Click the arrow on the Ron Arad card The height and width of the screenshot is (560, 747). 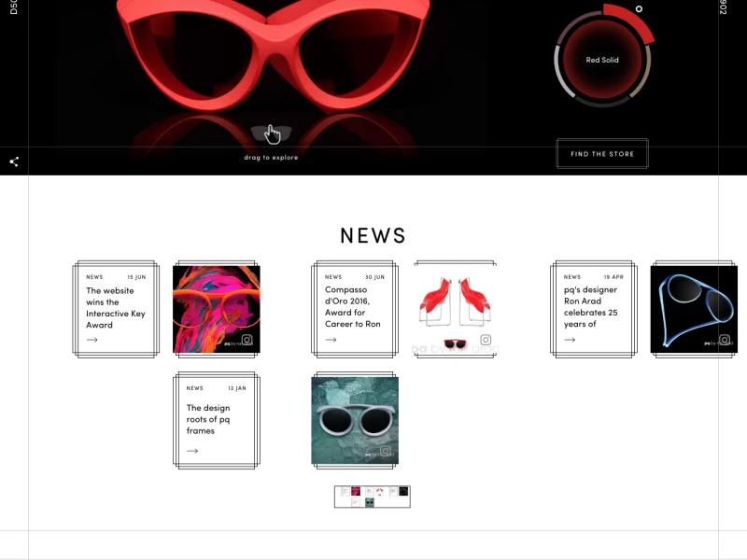click(570, 340)
